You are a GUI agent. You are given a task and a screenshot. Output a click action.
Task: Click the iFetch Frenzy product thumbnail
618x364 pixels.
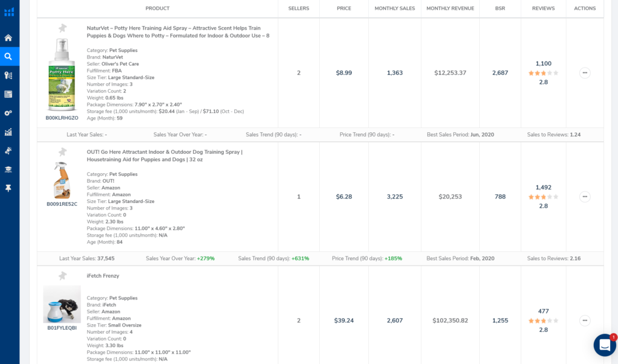(x=62, y=304)
